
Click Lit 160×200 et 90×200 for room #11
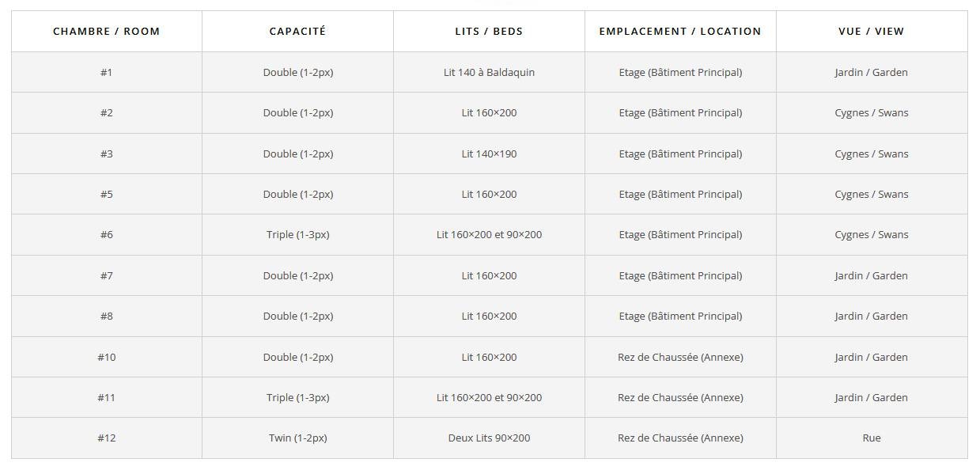(489, 397)
